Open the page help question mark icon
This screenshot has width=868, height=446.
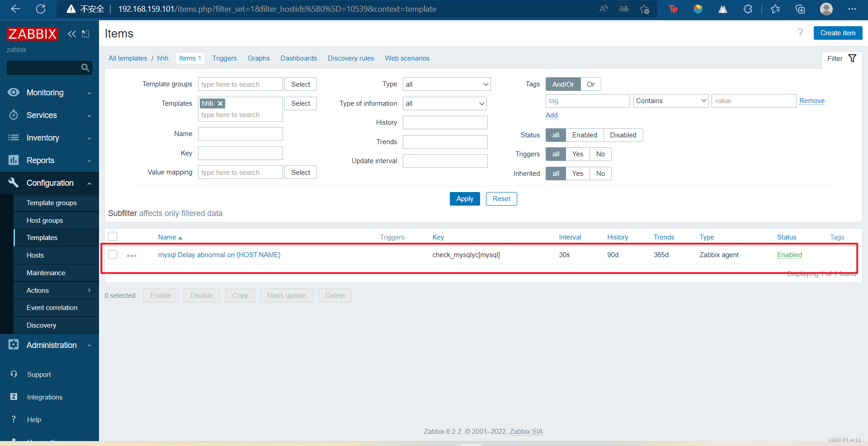(800, 33)
